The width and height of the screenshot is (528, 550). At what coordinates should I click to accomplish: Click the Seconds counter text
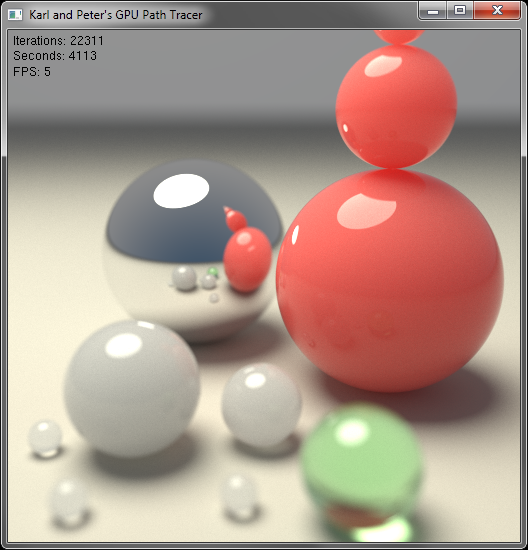tap(55, 56)
